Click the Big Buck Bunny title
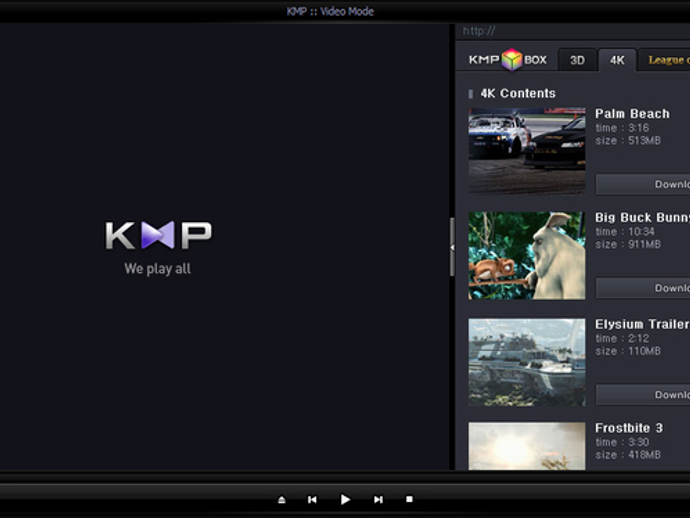The width and height of the screenshot is (690, 518). point(642,217)
